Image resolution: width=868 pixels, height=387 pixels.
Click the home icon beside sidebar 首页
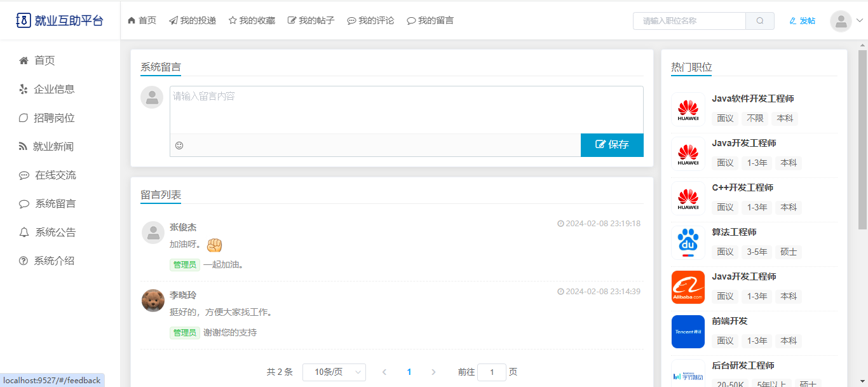pyautogui.click(x=24, y=60)
